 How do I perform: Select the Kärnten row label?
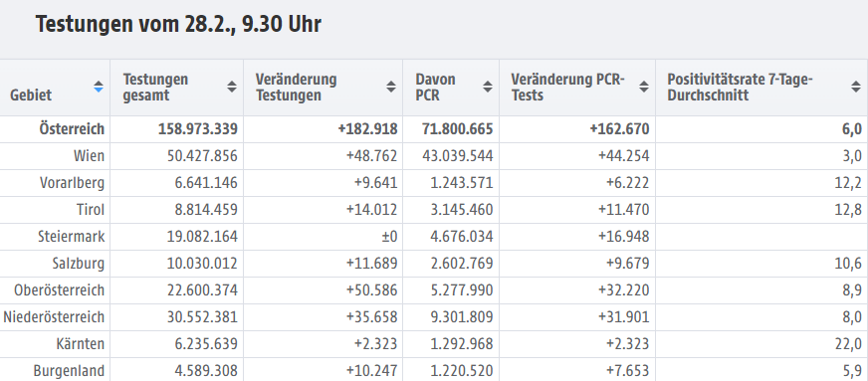point(81,344)
